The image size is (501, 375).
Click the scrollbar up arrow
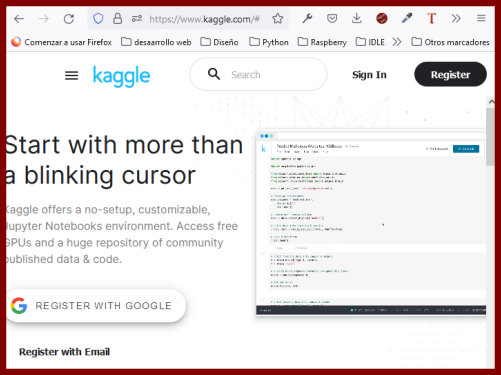point(491,102)
